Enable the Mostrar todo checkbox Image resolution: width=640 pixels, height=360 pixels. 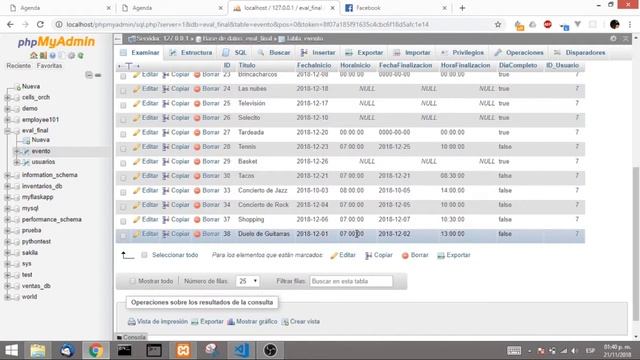[x=132, y=281]
